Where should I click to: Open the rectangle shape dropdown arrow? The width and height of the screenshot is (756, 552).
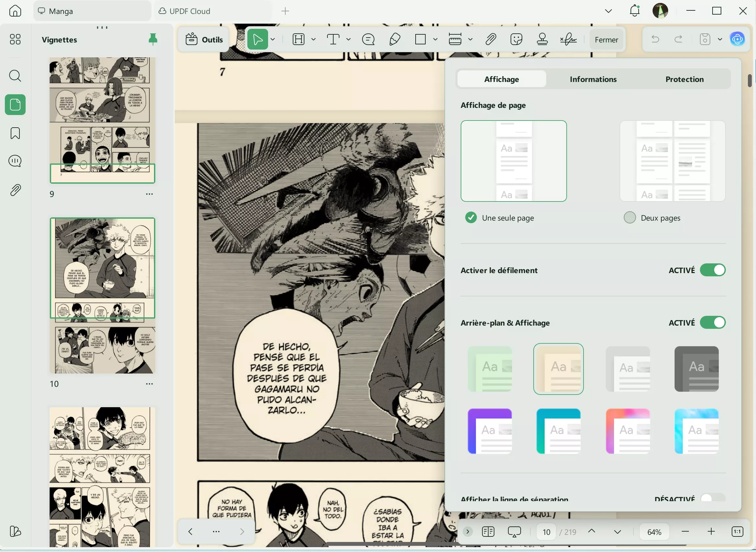pos(435,40)
